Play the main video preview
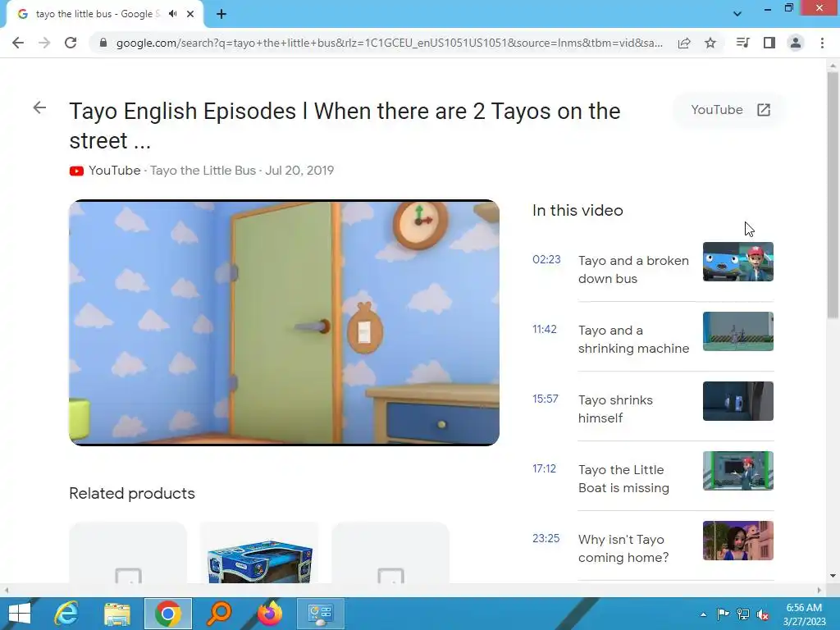This screenshot has width=840, height=630. pos(285,322)
